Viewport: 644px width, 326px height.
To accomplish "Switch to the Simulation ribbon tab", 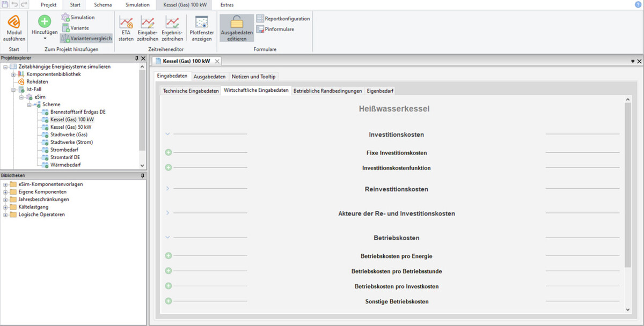I will pyautogui.click(x=137, y=5).
